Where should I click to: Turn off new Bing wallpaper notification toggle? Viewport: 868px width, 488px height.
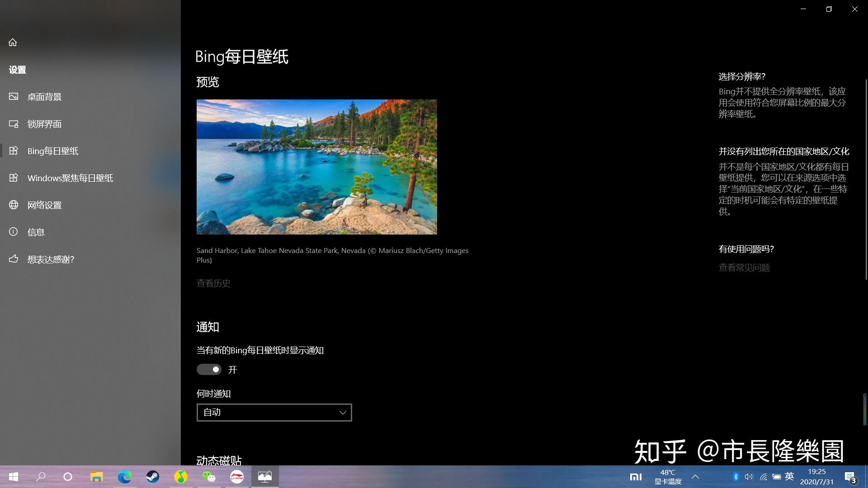209,370
